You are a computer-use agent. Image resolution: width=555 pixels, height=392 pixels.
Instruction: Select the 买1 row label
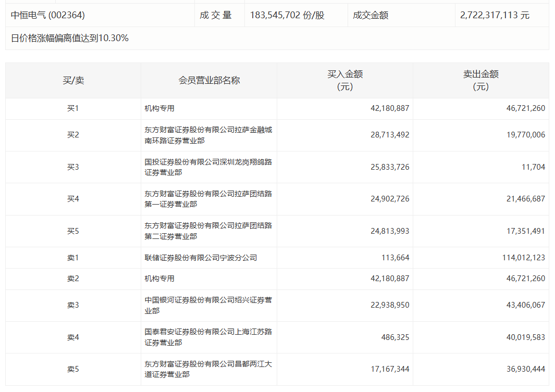[x=73, y=108]
